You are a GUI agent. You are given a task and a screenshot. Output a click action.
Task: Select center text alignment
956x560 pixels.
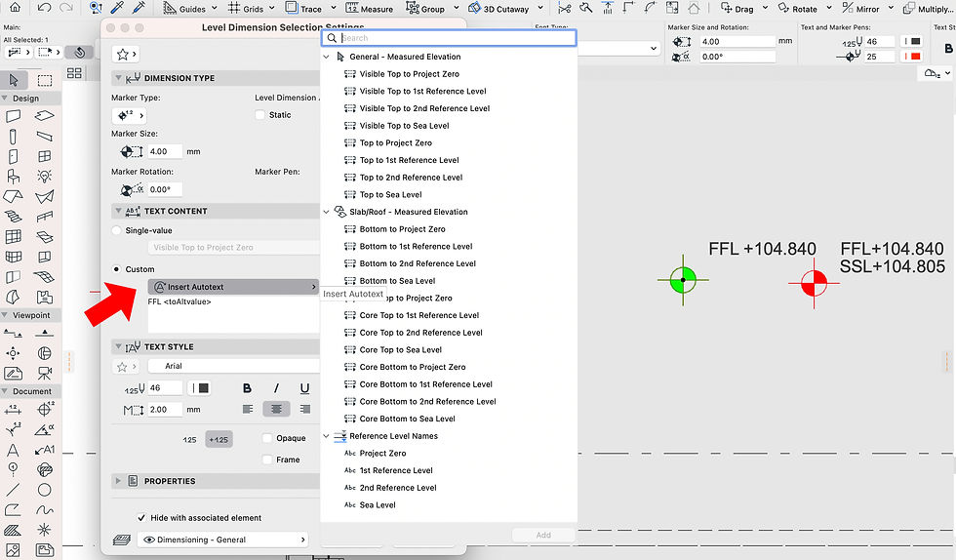(276, 409)
